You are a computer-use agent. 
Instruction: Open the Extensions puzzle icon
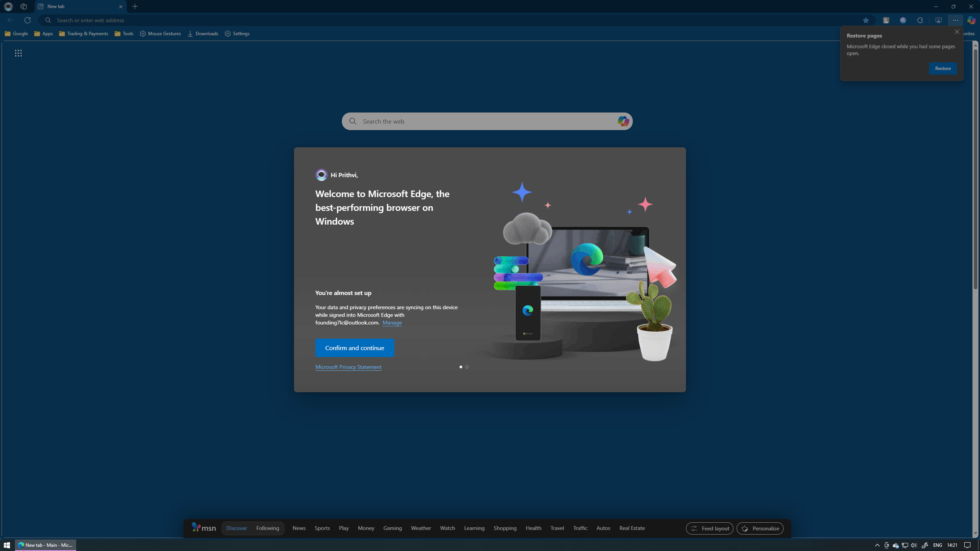(x=920, y=20)
